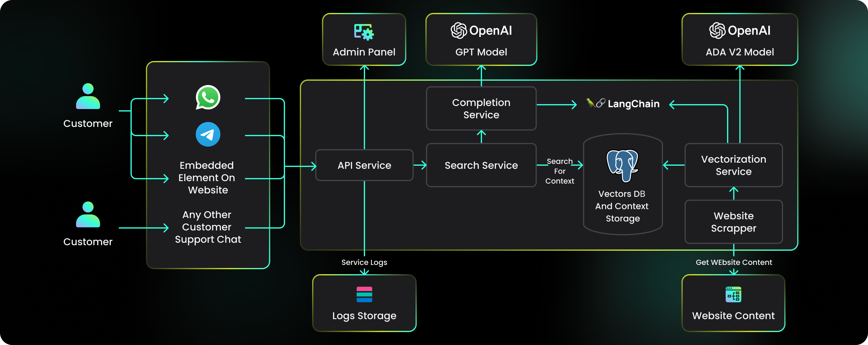Viewport: 868px width, 345px height.
Task: Click the Website Content sitemap icon
Action: (733, 294)
